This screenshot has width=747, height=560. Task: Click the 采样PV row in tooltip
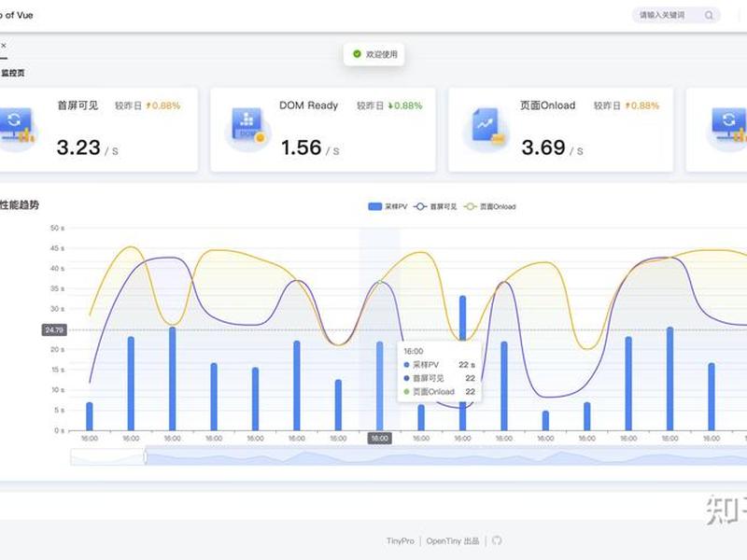point(439,365)
